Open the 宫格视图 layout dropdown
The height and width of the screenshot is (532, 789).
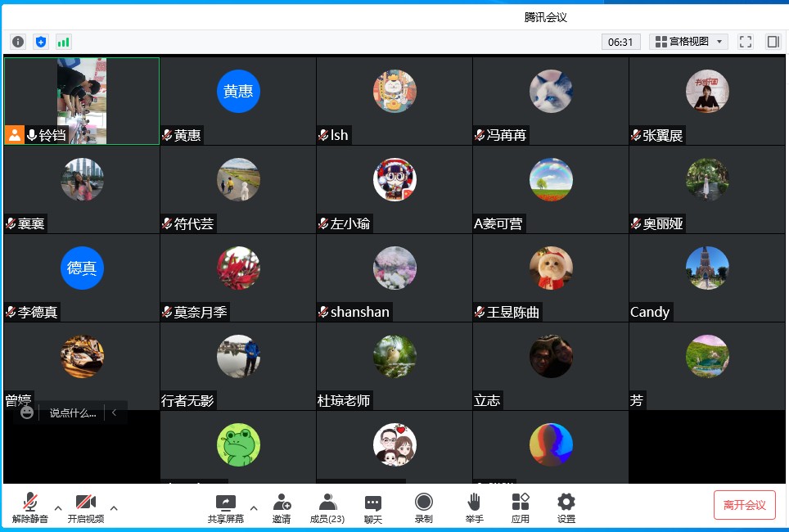coord(688,42)
